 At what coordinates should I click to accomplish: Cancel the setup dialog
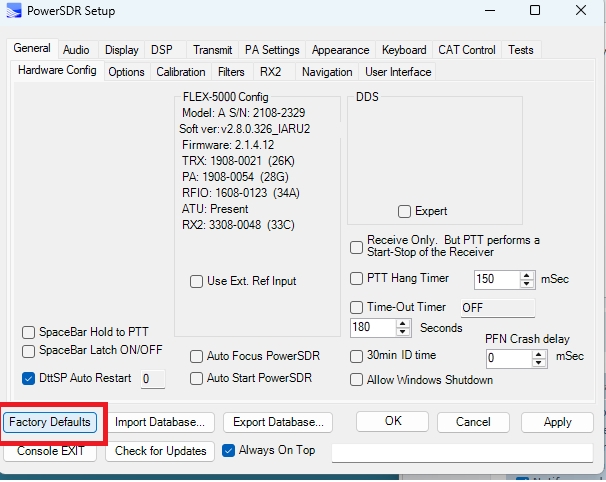pos(473,422)
